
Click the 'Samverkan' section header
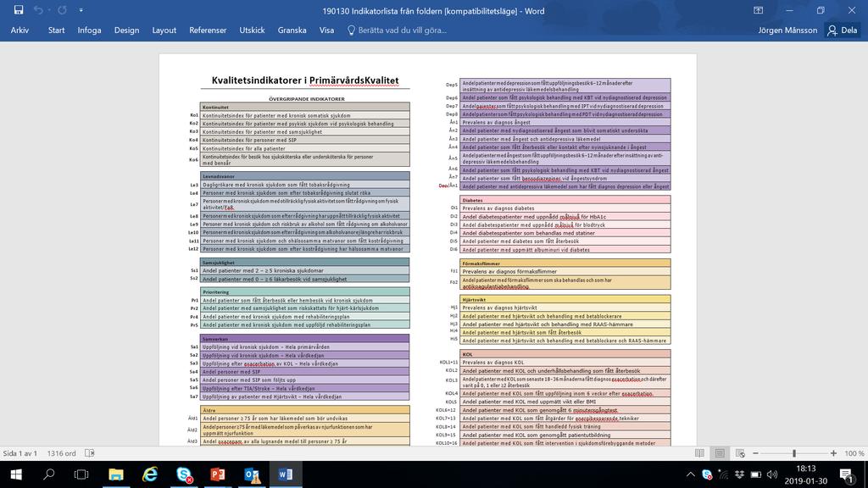tap(305, 339)
